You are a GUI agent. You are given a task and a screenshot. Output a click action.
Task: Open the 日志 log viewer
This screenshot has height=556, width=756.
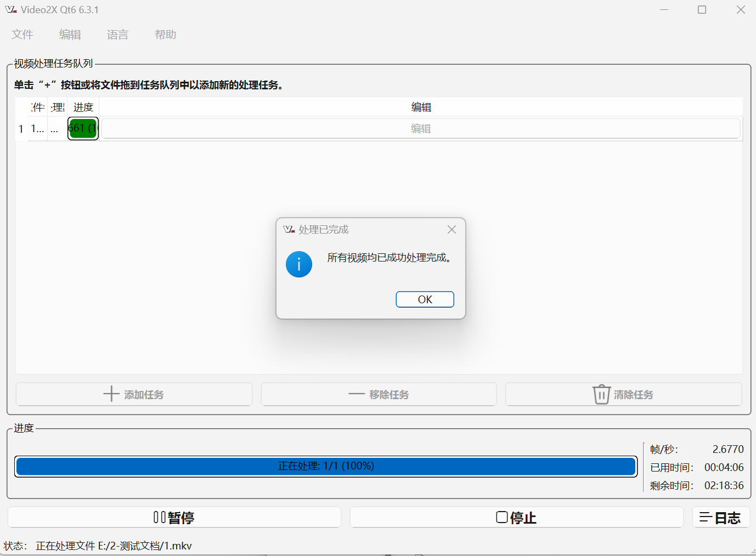tap(721, 518)
